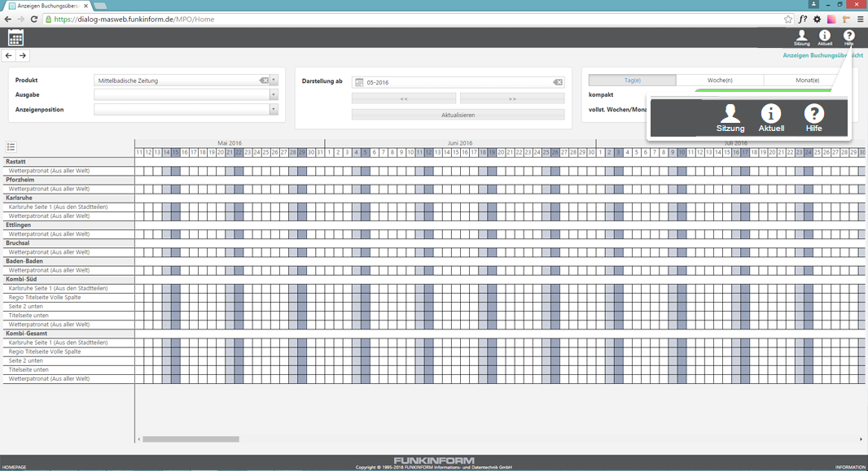Screen dimensions: 868x471
Task: Open the f? extension icon
Action: pyautogui.click(x=803, y=19)
